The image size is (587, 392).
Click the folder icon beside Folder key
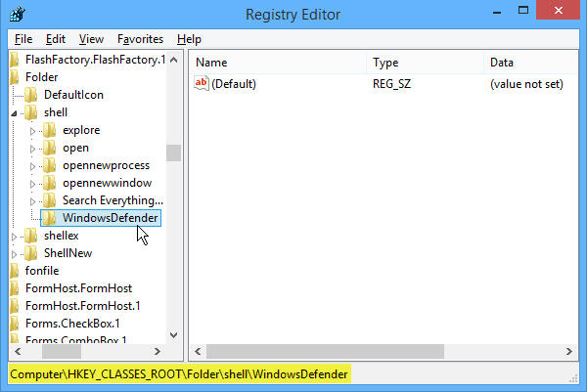point(15,77)
